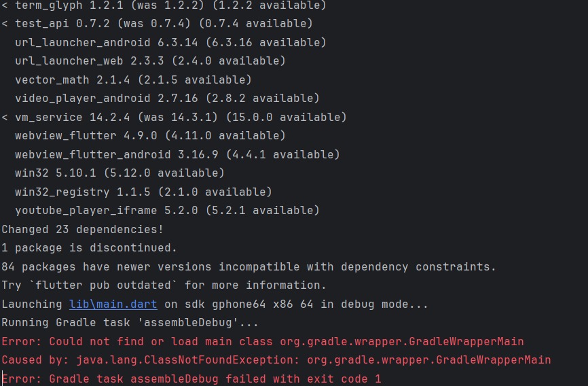Click the webview_flutter 4.9.0 line
The height and width of the screenshot is (386, 588).
(x=150, y=135)
